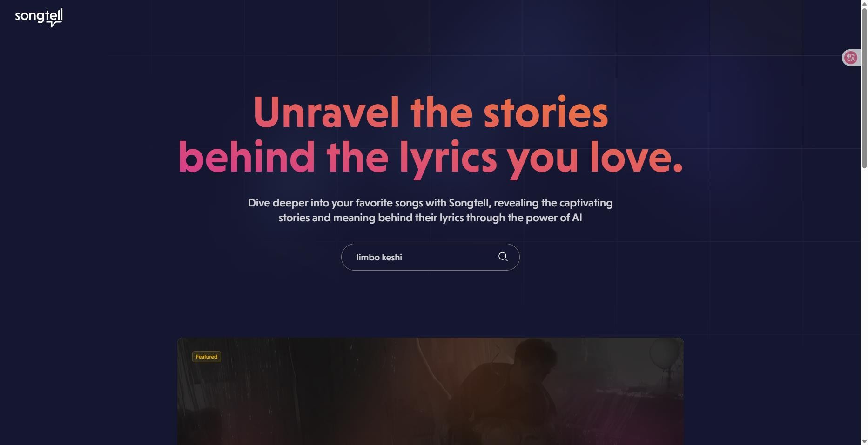Click the empty scrollbar track below the thumb
The width and height of the screenshot is (868, 445).
[x=864, y=302]
